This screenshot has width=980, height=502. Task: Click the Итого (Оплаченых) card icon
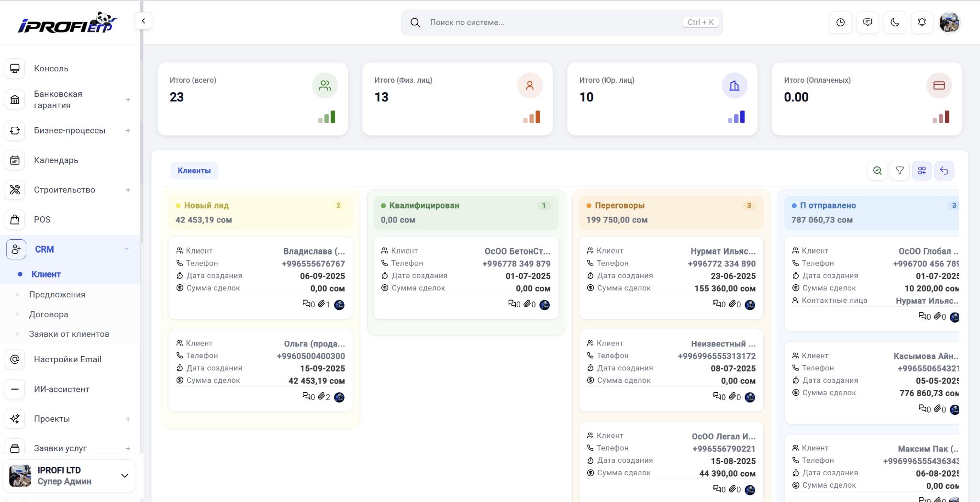939,86
